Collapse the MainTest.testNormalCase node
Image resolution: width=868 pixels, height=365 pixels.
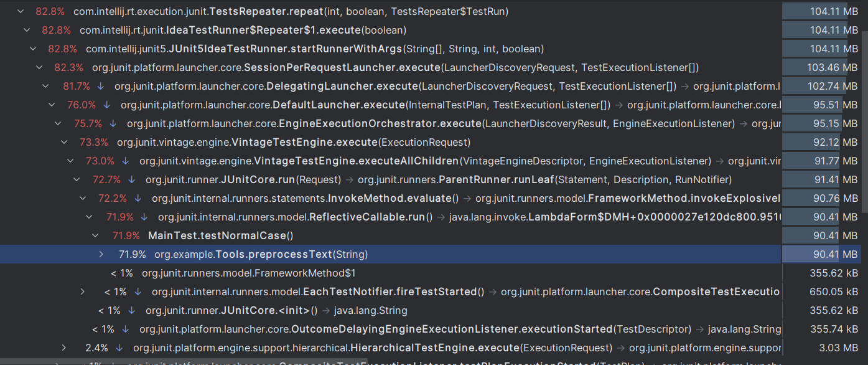pos(95,235)
